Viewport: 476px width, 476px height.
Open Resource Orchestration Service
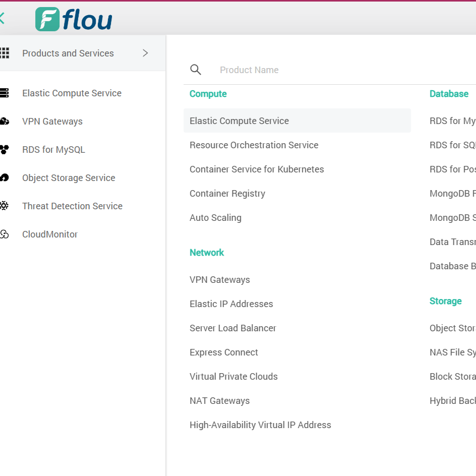click(x=254, y=145)
